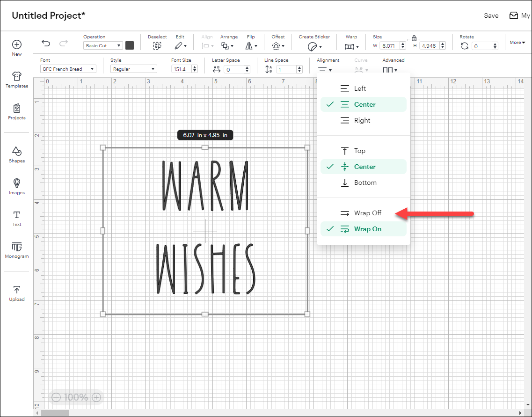Expand the More toolbar options
The image size is (532, 417).
pyautogui.click(x=517, y=43)
